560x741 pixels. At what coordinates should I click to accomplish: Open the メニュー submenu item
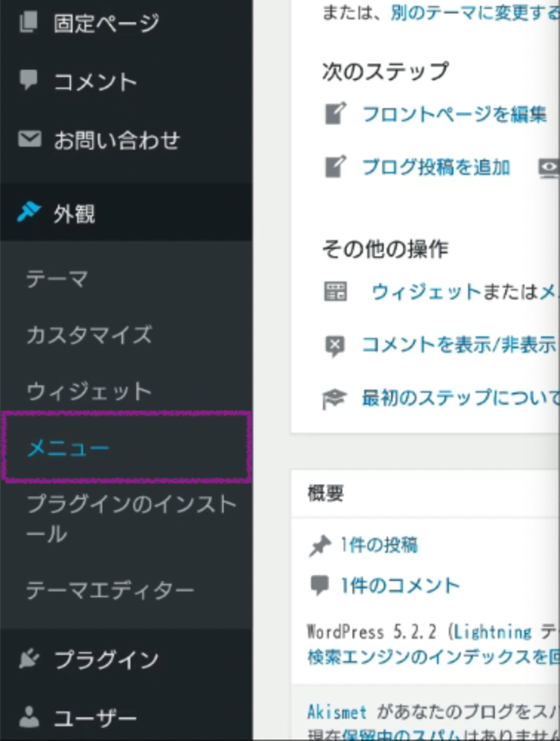68,448
